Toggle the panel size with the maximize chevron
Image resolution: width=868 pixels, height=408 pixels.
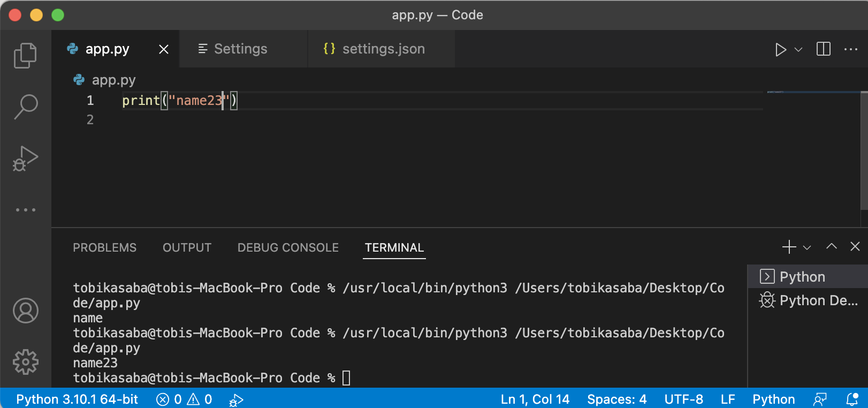[x=831, y=246]
